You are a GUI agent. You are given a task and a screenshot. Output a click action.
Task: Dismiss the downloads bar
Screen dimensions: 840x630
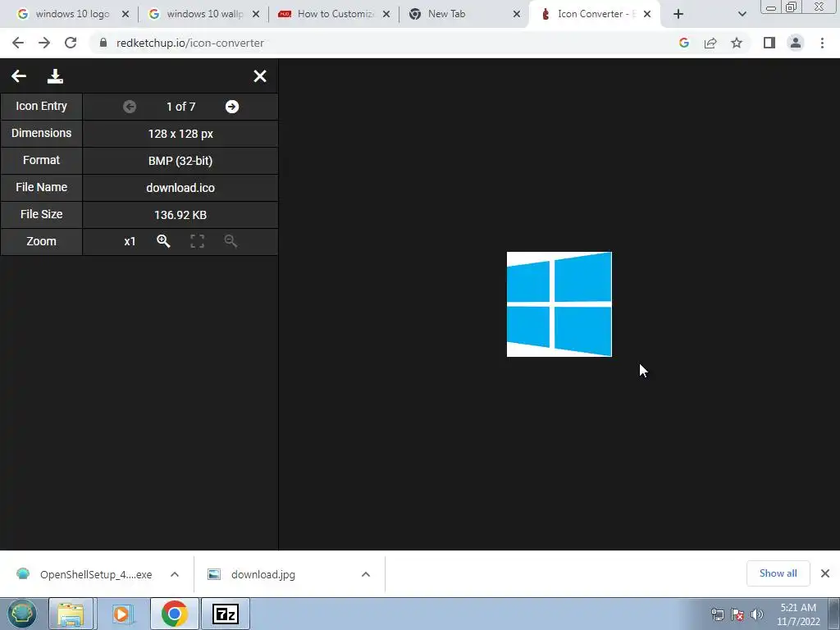pyautogui.click(x=825, y=573)
